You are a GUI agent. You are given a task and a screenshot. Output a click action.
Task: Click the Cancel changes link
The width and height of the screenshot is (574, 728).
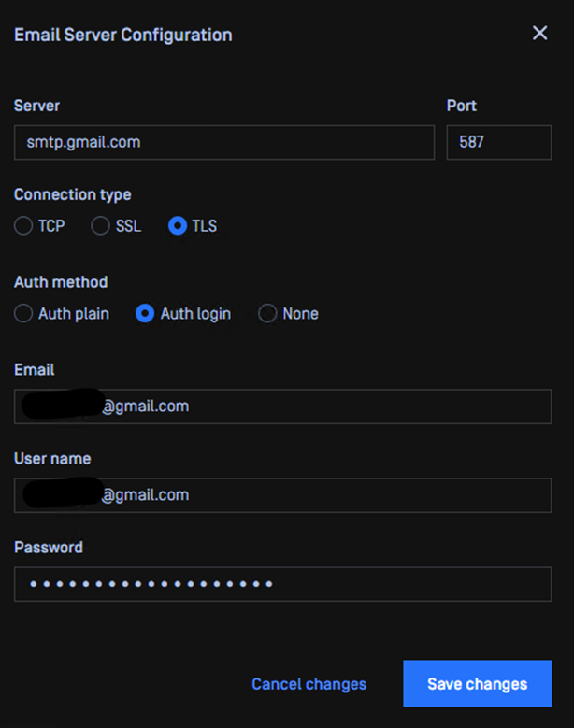[x=309, y=684]
